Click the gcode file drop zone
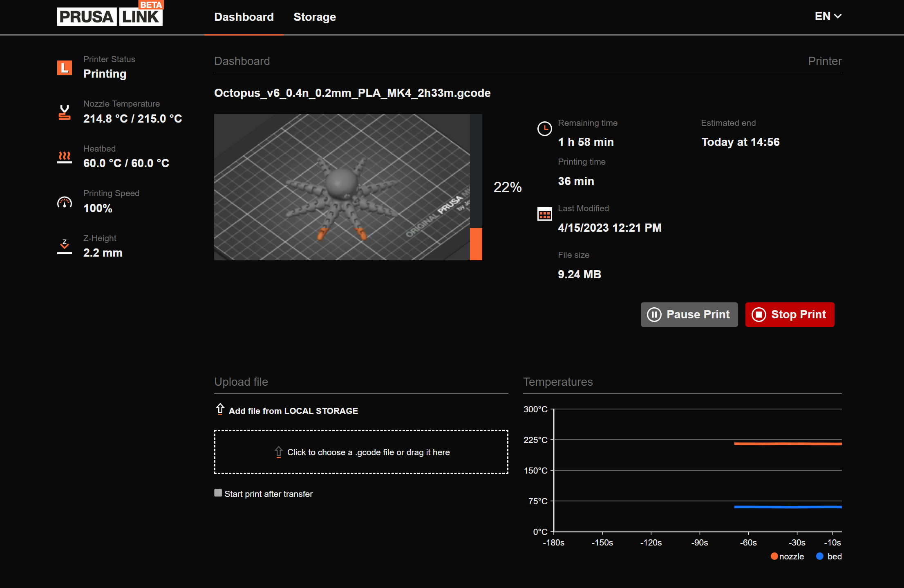904x588 pixels. pyautogui.click(x=361, y=452)
